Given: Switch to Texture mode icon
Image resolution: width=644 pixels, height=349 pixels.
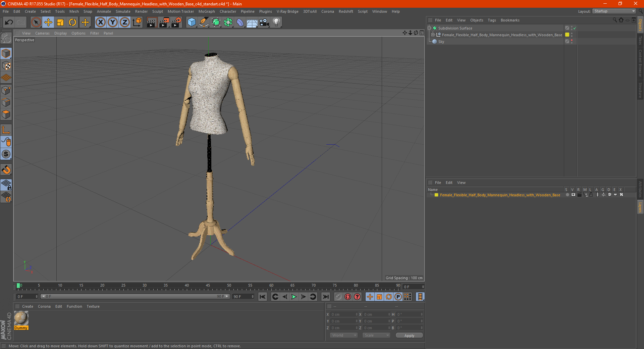Looking at the screenshot, I should 6,65.
